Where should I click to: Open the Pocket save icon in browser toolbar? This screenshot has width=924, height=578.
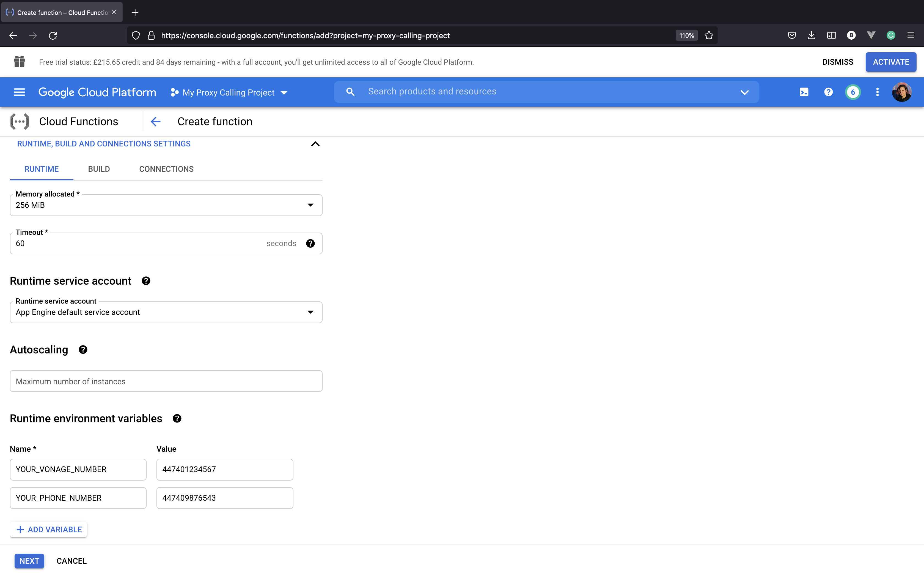click(792, 36)
